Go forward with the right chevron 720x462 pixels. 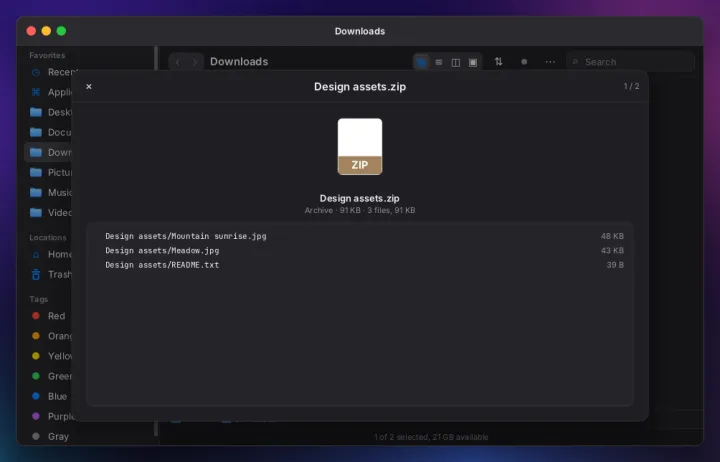195,62
